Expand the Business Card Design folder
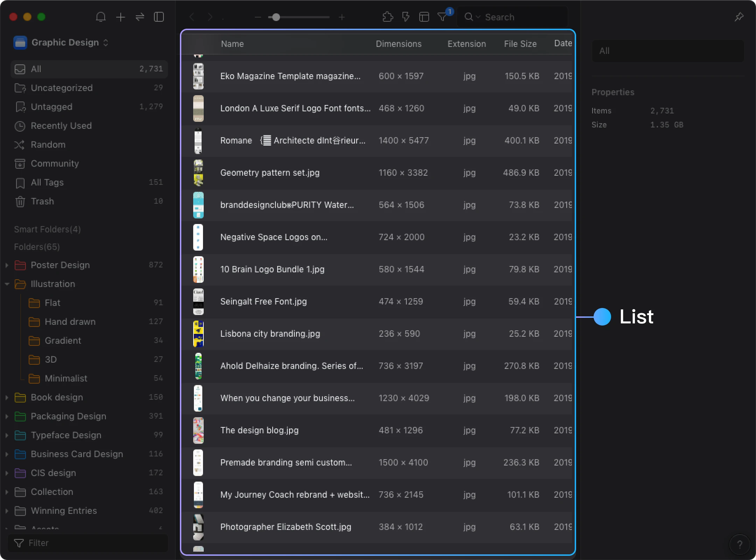The image size is (756, 560). point(7,454)
